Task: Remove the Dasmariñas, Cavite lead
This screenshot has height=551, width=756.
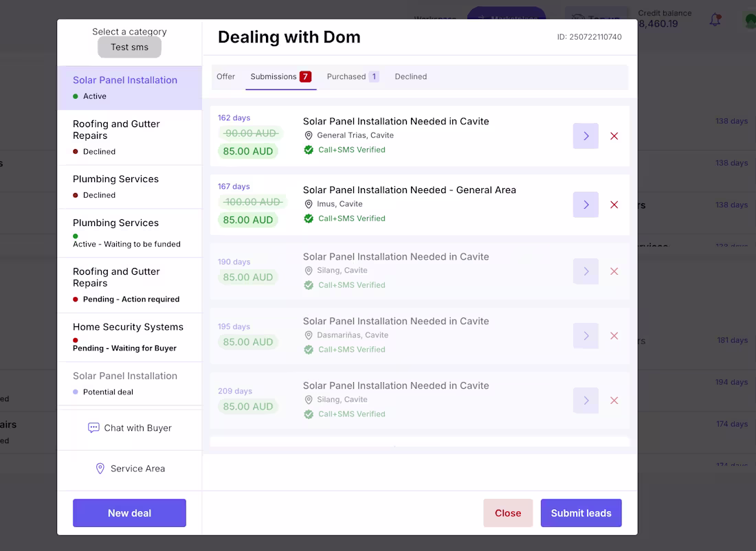Action: 614,335
